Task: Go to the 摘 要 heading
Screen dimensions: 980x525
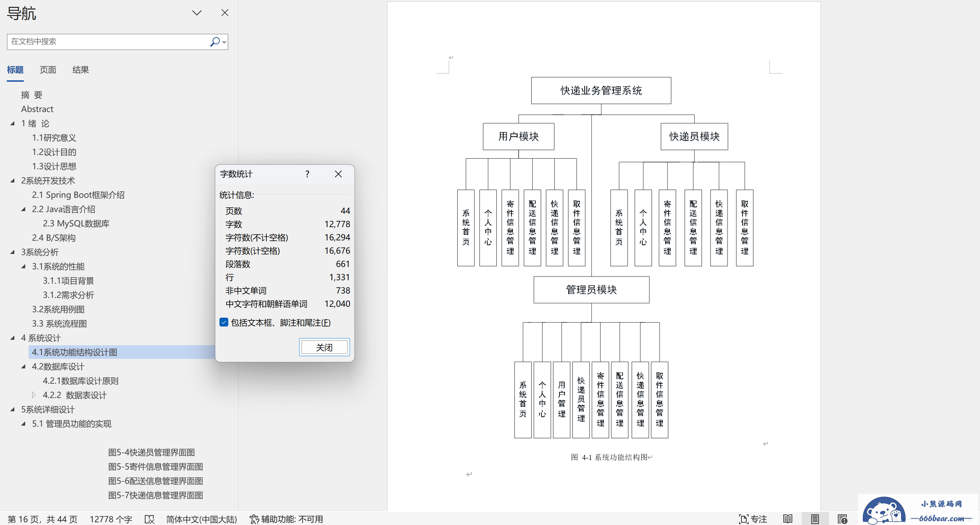Action: (x=32, y=95)
